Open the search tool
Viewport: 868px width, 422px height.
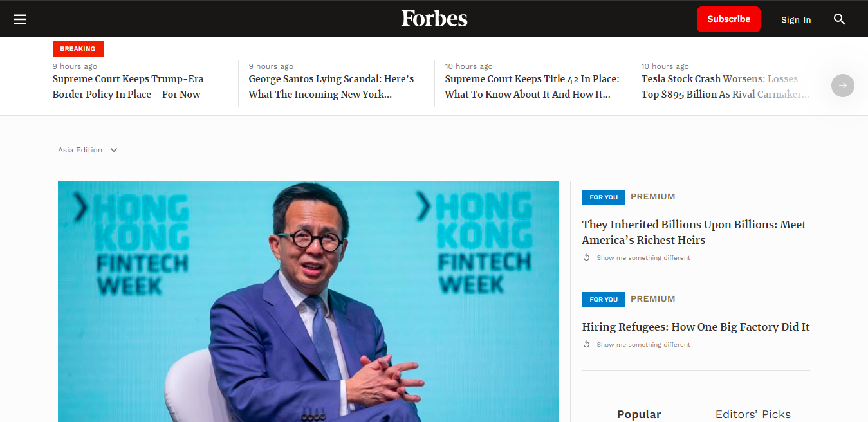click(x=839, y=19)
